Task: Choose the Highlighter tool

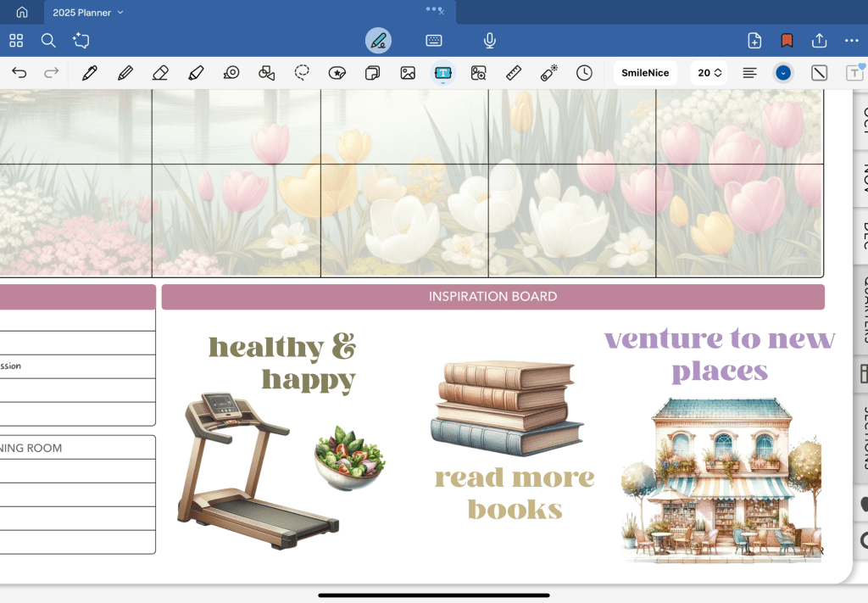Action: click(196, 73)
